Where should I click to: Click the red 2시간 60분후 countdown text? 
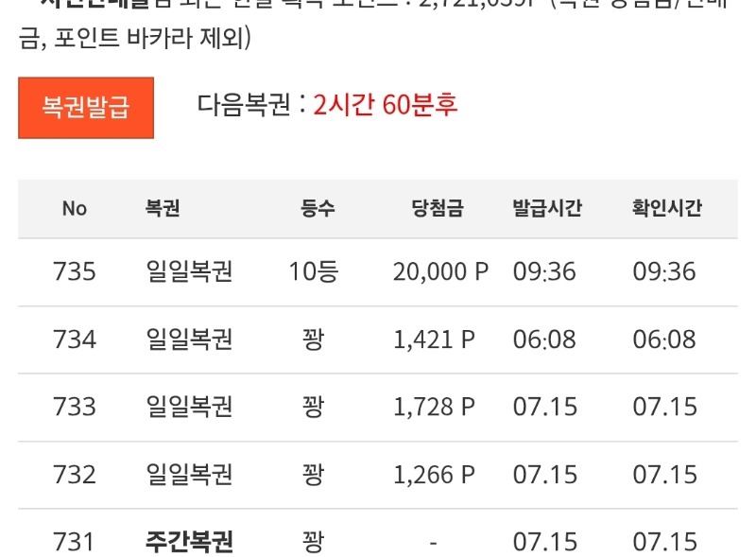coord(385,104)
